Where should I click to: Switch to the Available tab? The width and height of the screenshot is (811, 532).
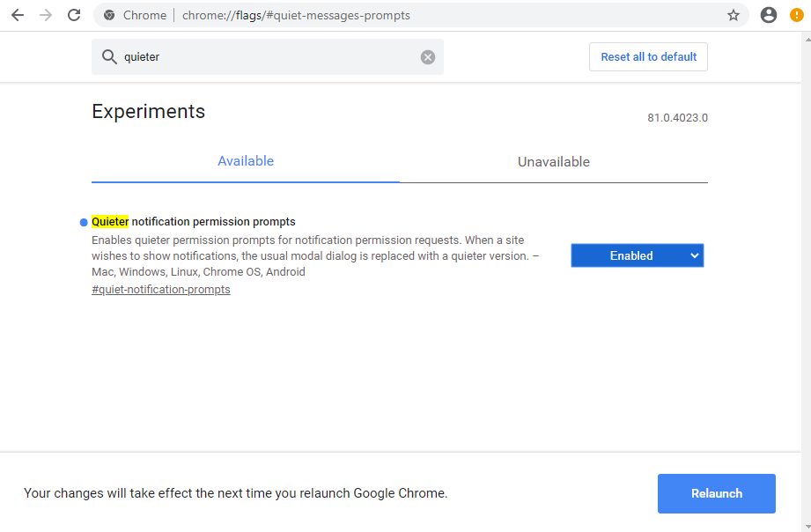click(x=246, y=161)
